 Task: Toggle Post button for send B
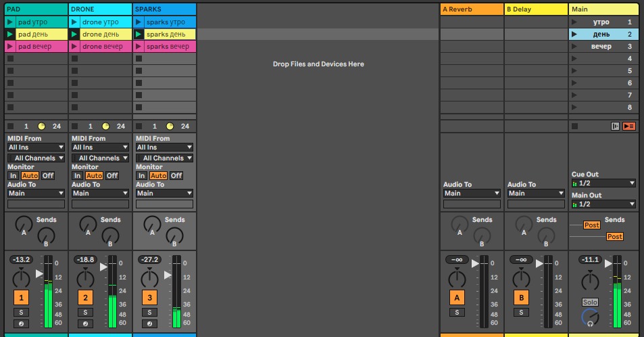[x=615, y=237]
